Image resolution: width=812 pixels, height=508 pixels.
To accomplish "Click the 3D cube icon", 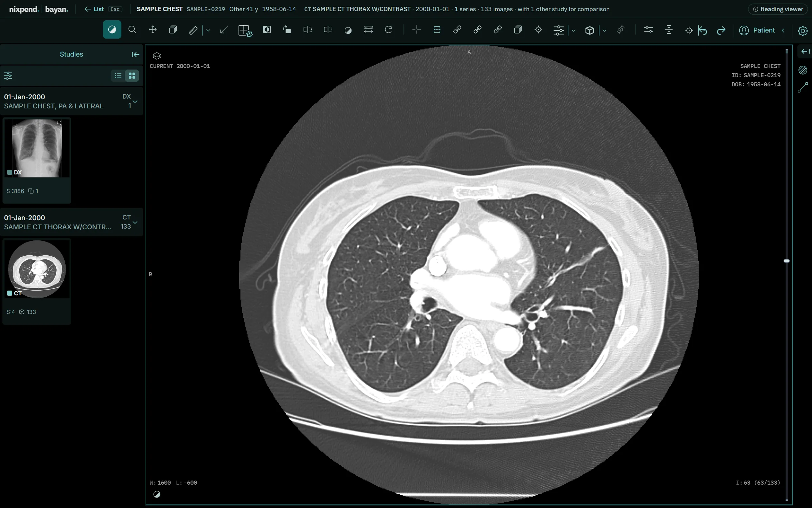I will point(590,30).
